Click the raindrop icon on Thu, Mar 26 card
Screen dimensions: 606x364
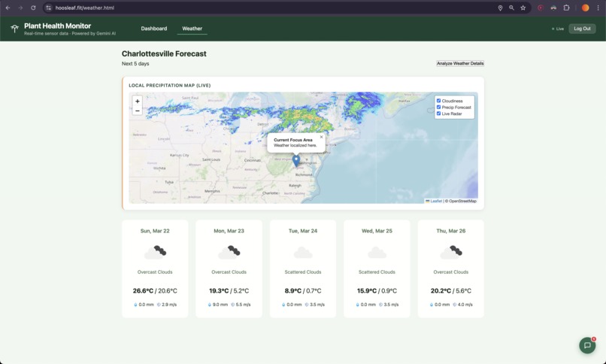coord(432,305)
